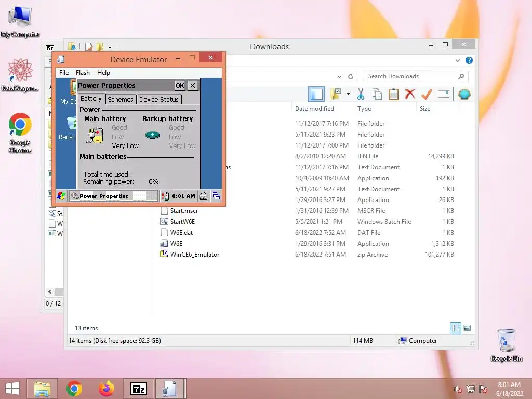Switch to large icons view in Downloads status bar
Image resolution: width=532 pixels, height=399 pixels.
[467, 328]
